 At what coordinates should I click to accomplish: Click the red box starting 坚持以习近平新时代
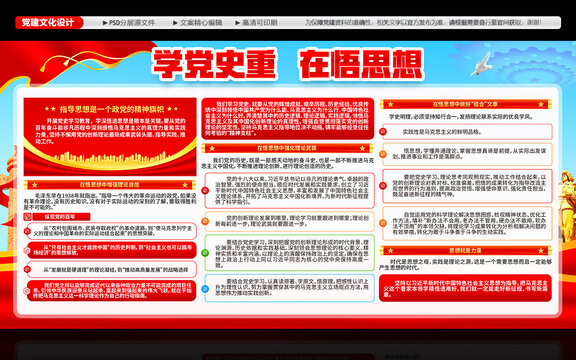tap(465, 288)
